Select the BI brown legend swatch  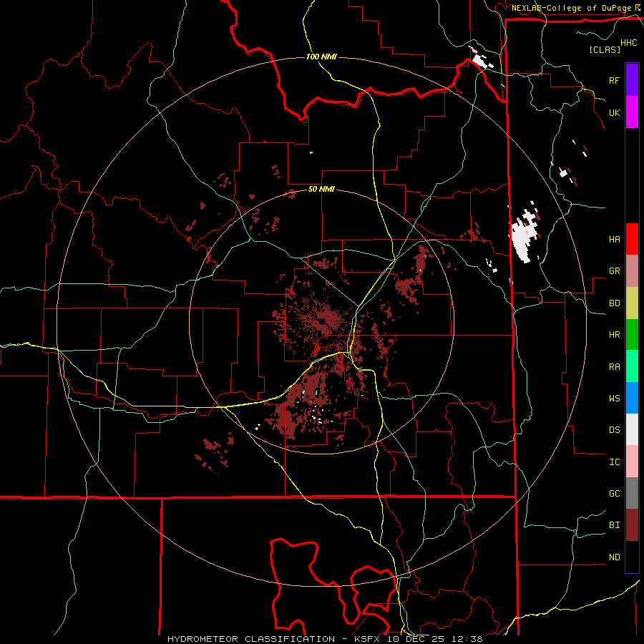click(632, 525)
